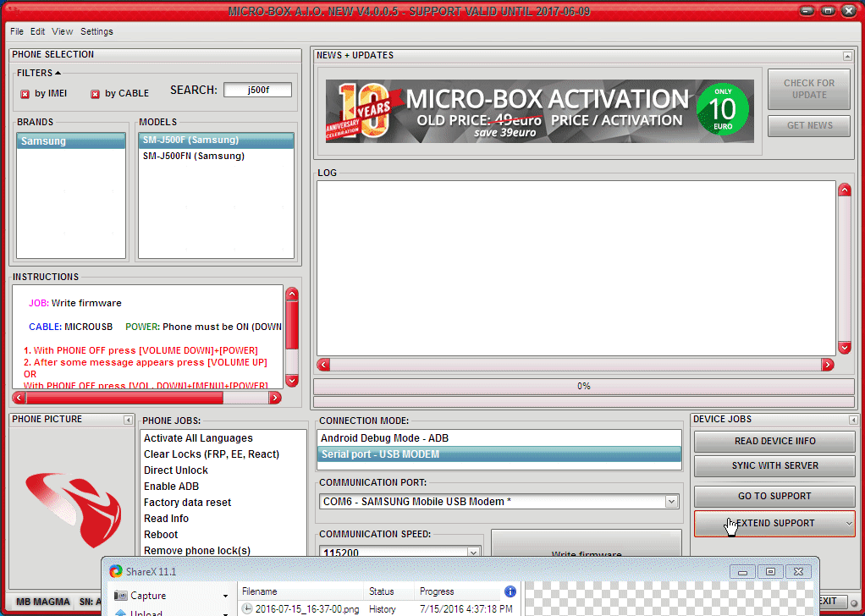Click the Filename column header in ShareX
The width and height of the screenshot is (865, 616).
click(300, 591)
